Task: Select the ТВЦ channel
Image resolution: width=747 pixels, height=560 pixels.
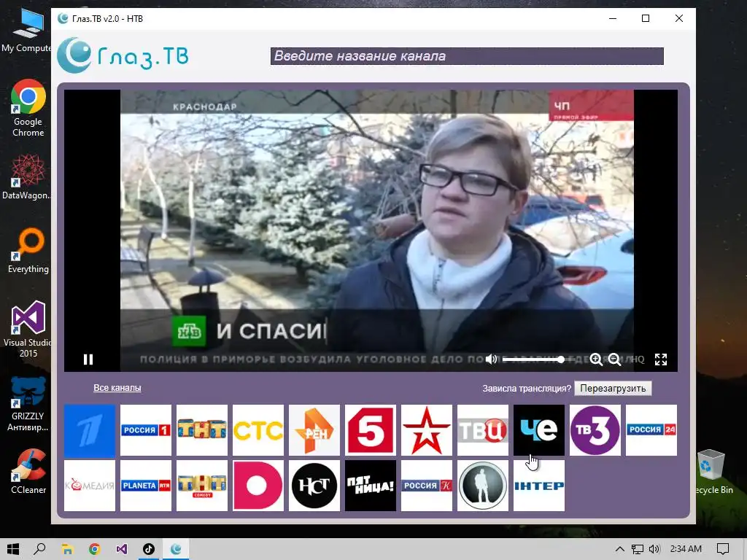Action: (483, 430)
